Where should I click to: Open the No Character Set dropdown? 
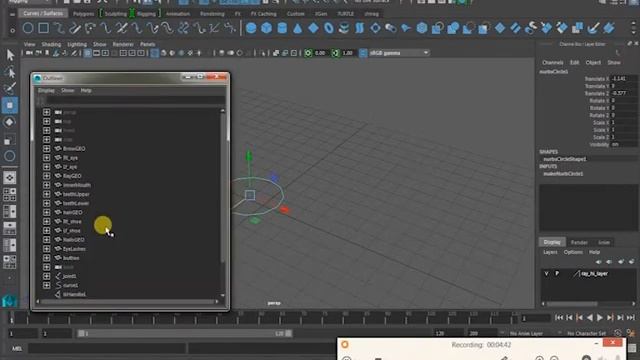[586, 333]
